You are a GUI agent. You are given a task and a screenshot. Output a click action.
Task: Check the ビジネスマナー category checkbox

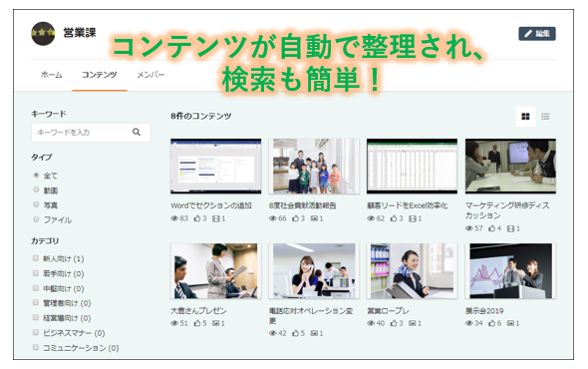click(36, 332)
